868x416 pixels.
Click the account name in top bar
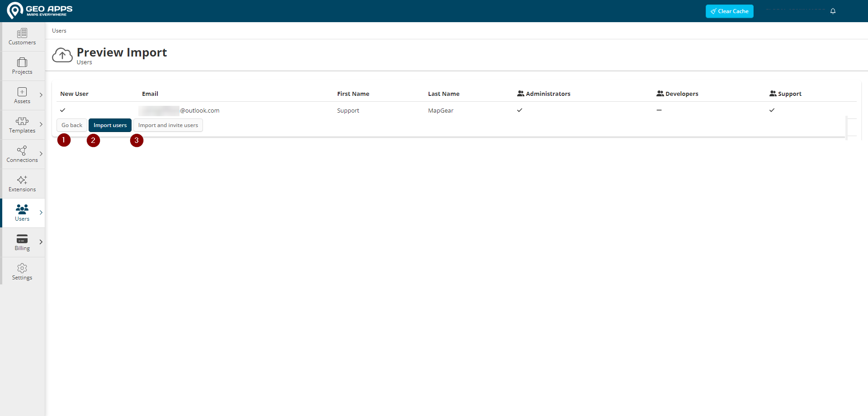coord(796,10)
